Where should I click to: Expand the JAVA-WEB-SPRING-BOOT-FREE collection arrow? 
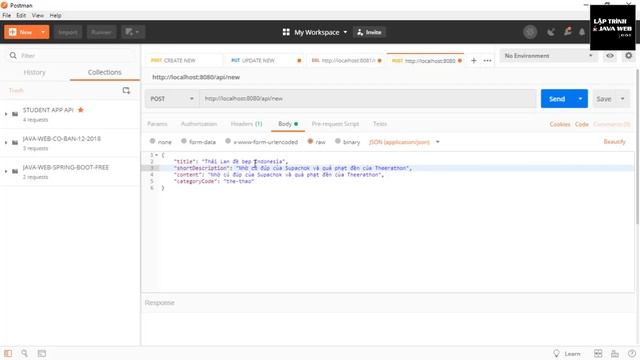[6, 171]
